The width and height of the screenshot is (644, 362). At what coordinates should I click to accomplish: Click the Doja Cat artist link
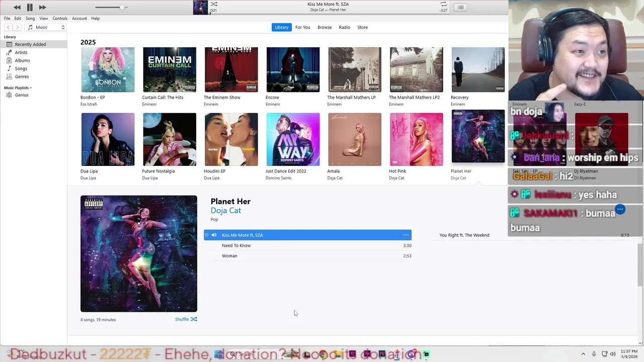coord(225,211)
